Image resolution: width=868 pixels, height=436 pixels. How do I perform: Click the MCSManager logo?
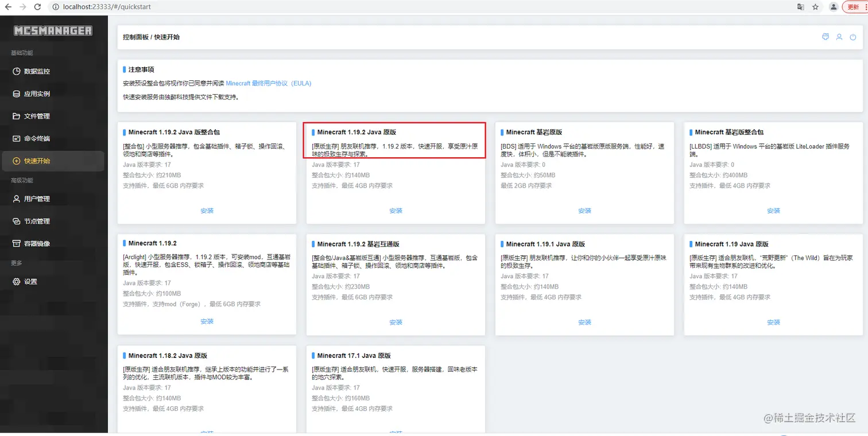point(53,30)
